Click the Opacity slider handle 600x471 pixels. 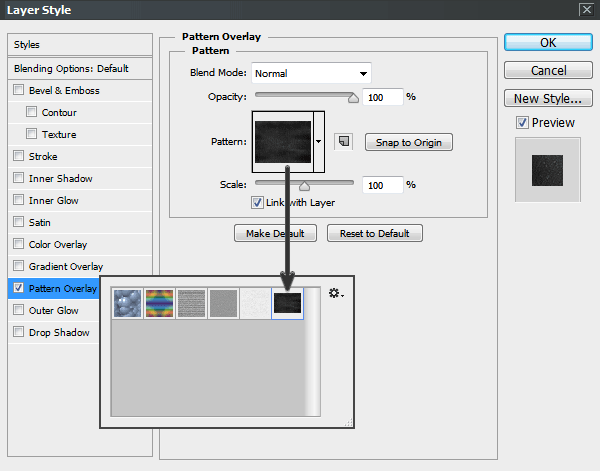click(352, 97)
